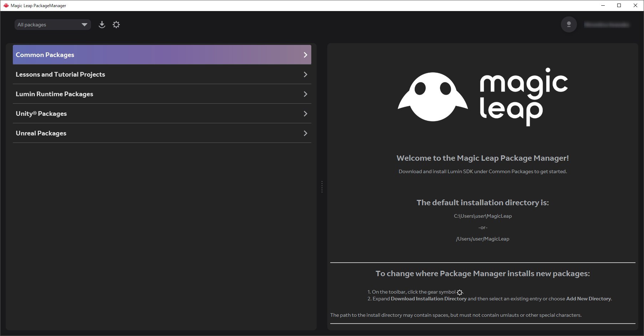Click the Welcome to Magic Leap heading
The height and width of the screenshot is (336, 644).
tap(482, 158)
